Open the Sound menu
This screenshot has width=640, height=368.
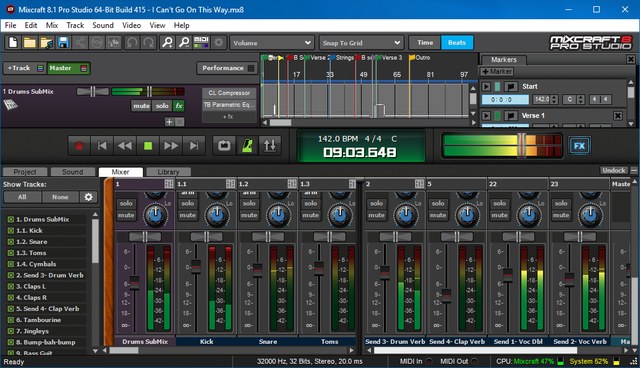[103, 25]
